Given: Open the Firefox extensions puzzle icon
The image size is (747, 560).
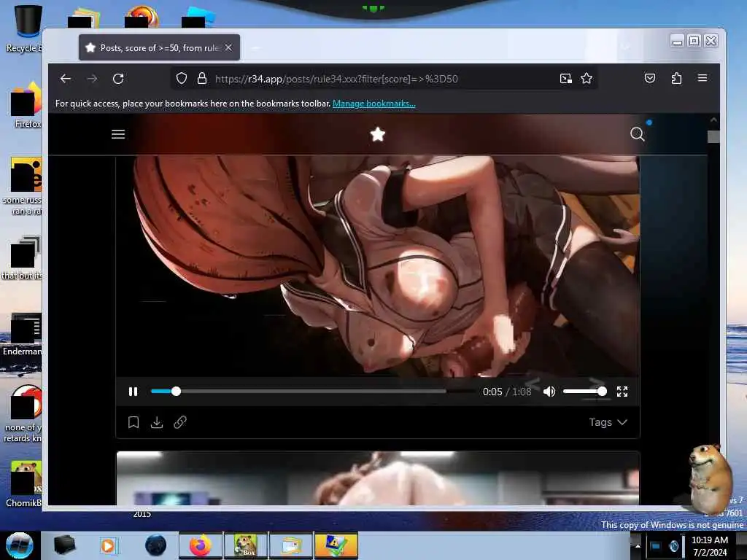Looking at the screenshot, I should pyautogui.click(x=676, y=78).
